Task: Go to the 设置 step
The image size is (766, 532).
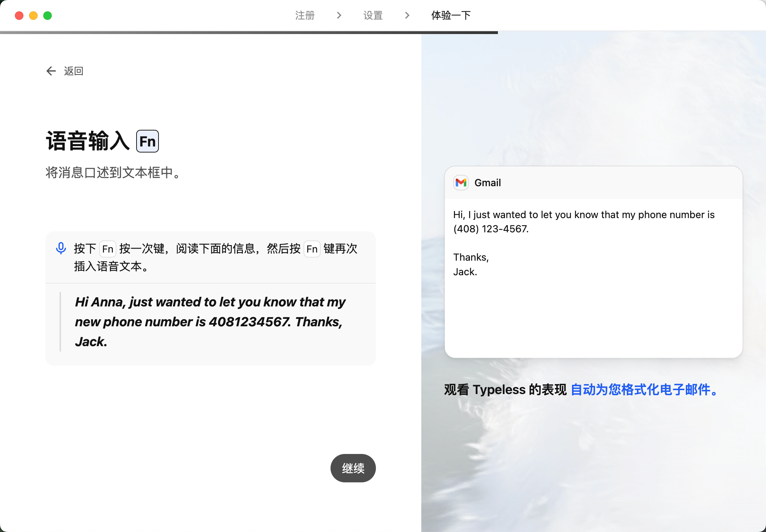Action: pos(373,15)
